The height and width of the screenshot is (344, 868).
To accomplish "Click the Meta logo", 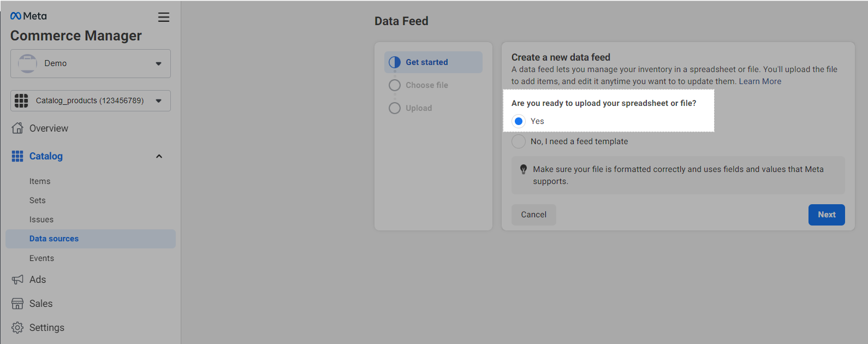I will (28, 16).
